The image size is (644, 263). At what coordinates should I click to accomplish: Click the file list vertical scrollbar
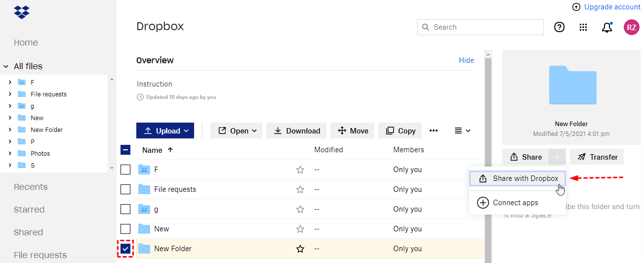coord(488,158)
